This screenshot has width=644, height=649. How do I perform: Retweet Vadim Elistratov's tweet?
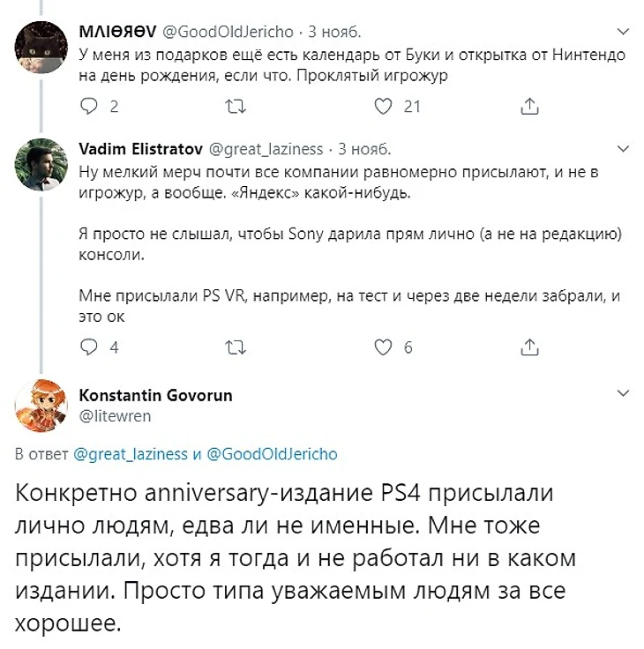[x=234, y=347]
